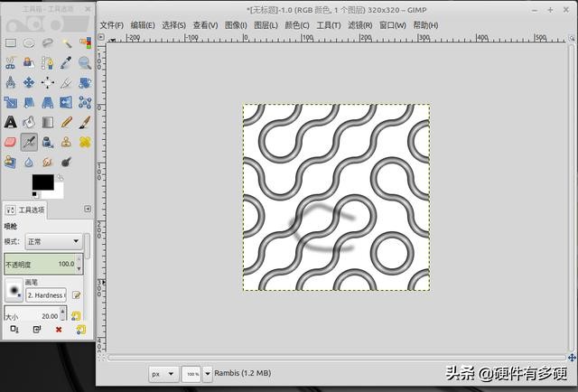Adjust the 不透明度 opacity slider

click(43, 264)
